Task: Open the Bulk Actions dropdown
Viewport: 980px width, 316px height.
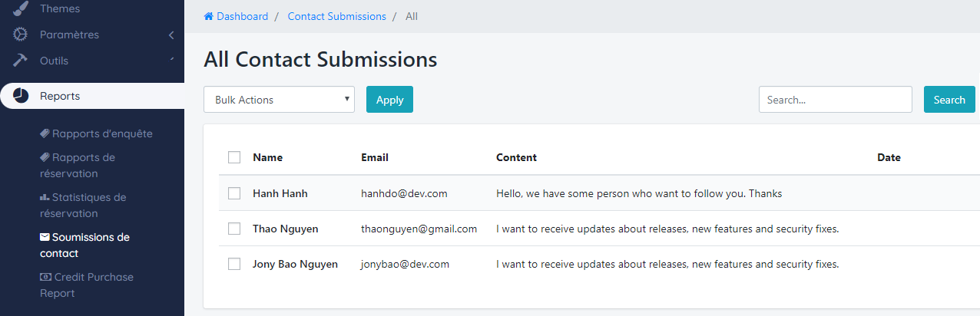Action: 279,100
